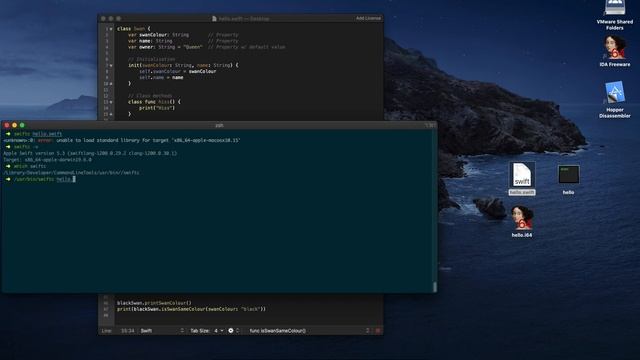
Task: Collapse the fold marker on line 1
Action: tap(111, 29)
